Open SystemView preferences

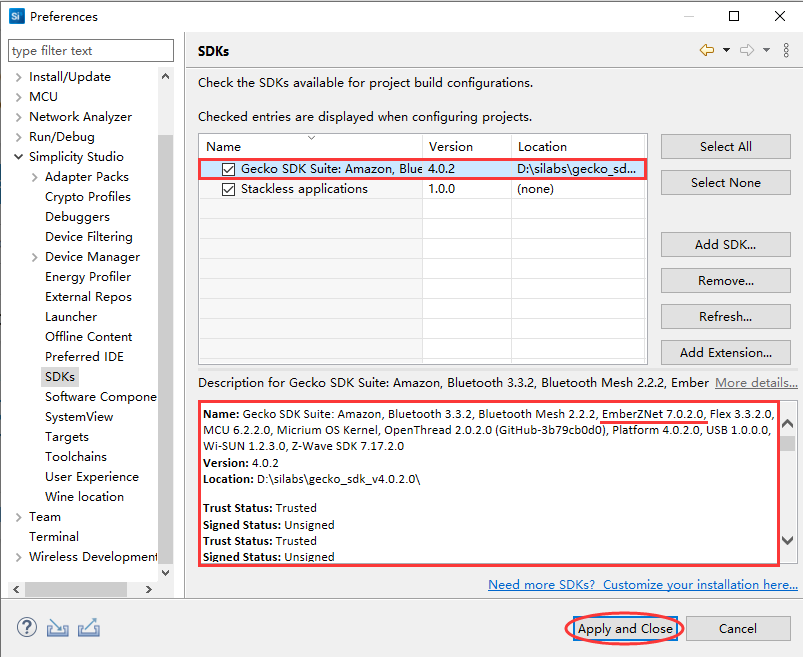coord(79,417)
